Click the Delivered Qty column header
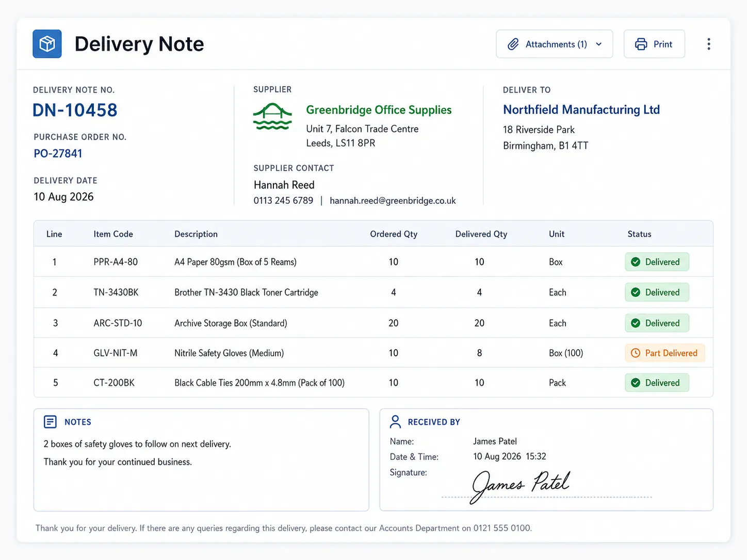The width and height of the screenshot is (747, 560). (481, 234)
